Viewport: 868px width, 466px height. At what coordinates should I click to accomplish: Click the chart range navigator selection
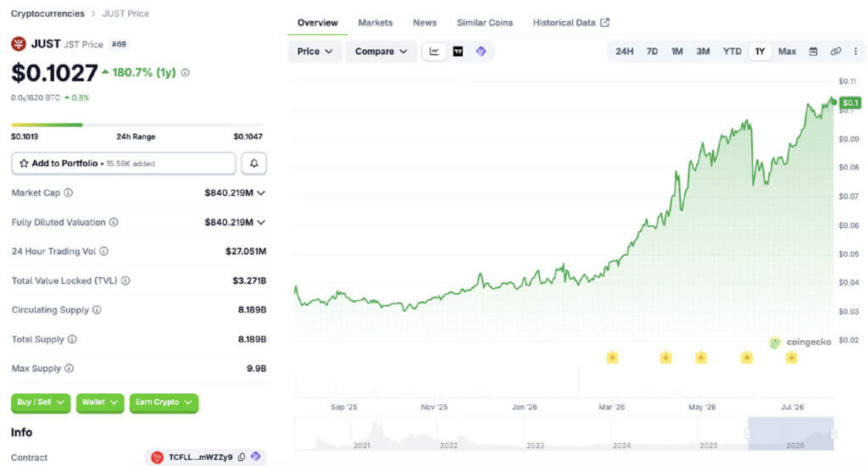click(791, 433)
